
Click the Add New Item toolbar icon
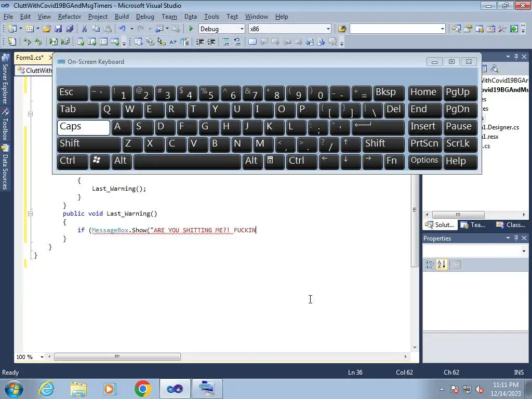tap(30, 29)
